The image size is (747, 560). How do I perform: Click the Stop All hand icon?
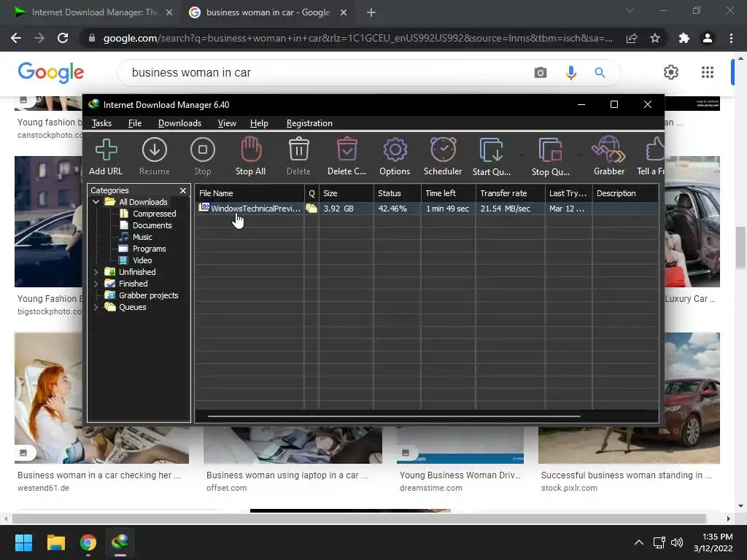pyautogui.click(x=251, y=149)
